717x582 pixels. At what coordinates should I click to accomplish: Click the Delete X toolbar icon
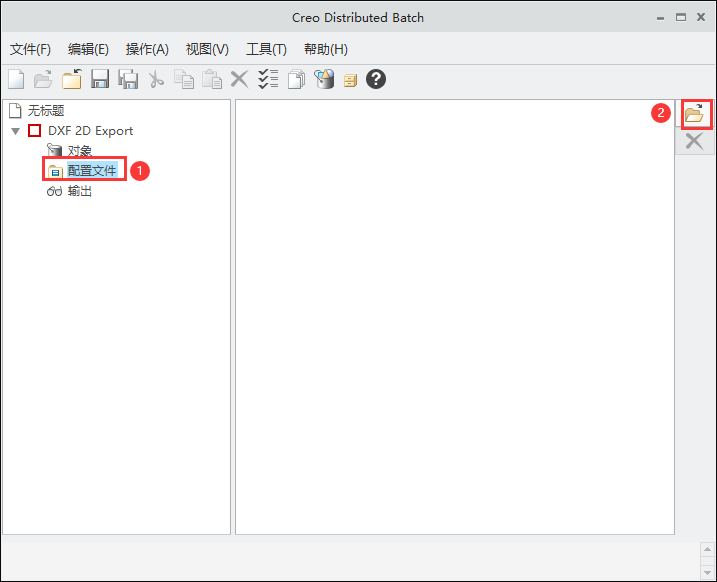[x=239, y=79]
